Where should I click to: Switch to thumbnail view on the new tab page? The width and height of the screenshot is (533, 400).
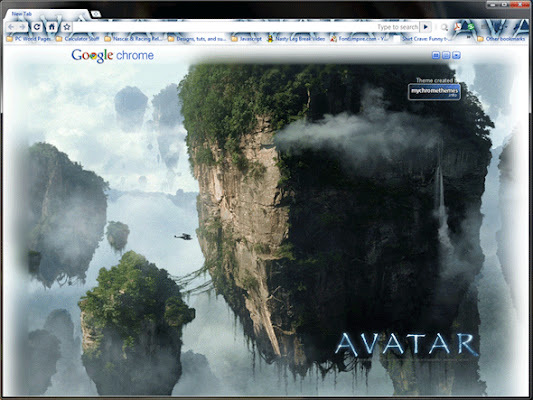[436, 55]
